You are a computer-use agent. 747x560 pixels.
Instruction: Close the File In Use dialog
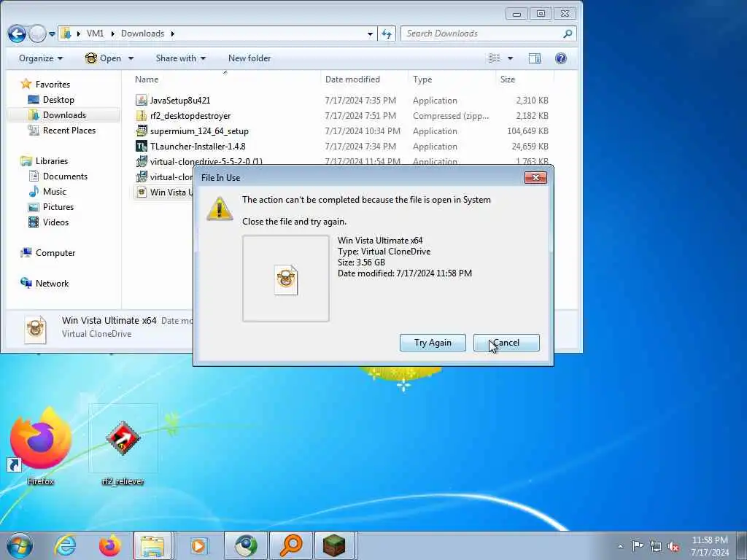[535, 178]
